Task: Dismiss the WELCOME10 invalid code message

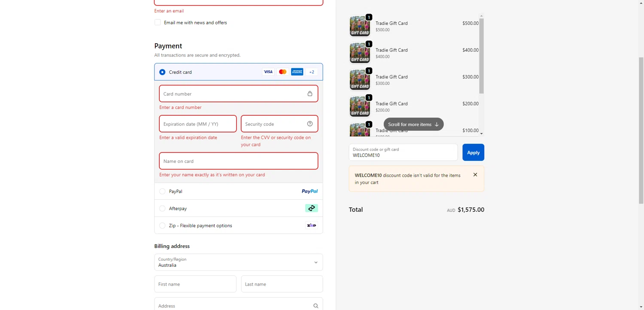Action: 475,175
